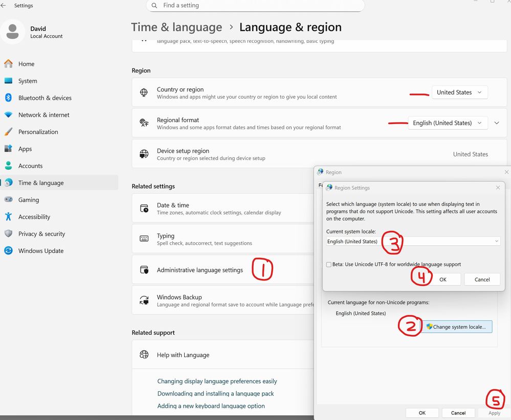
Task: Click the Administrative language settings shield icon
Action: click(144, 270)
